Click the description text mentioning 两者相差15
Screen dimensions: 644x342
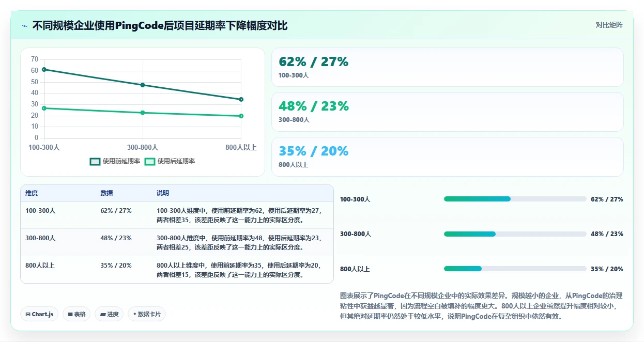tap(239, 270)
